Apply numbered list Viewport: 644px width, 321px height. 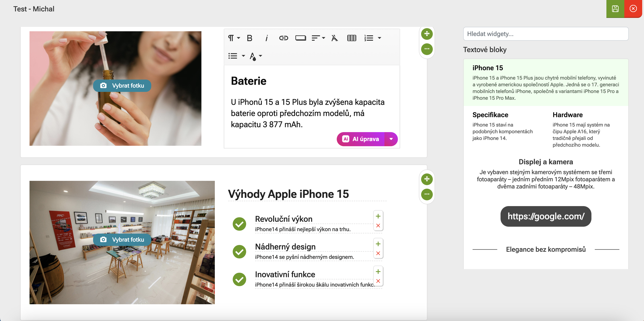point(368,38)
